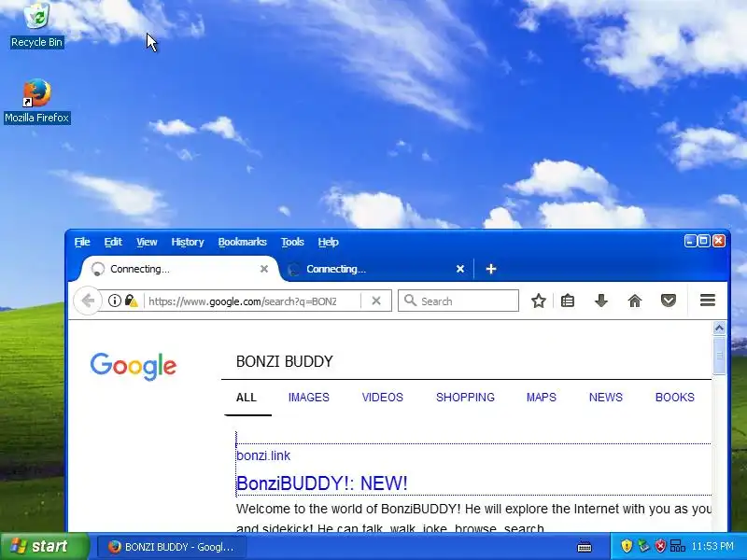The height and width of the screenshot is (560, 747).
Task: Open the Tools menu
Action: click(292, 242)
